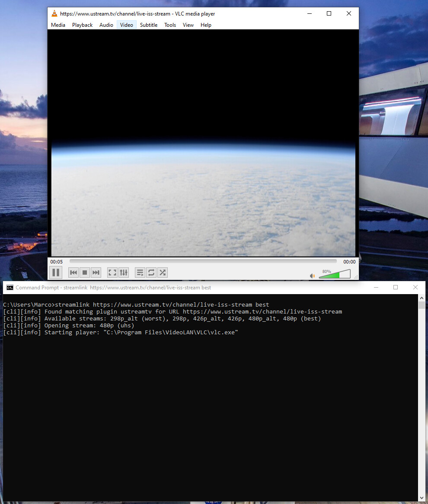Minimize the VLC media player window

tap(310, 13)
